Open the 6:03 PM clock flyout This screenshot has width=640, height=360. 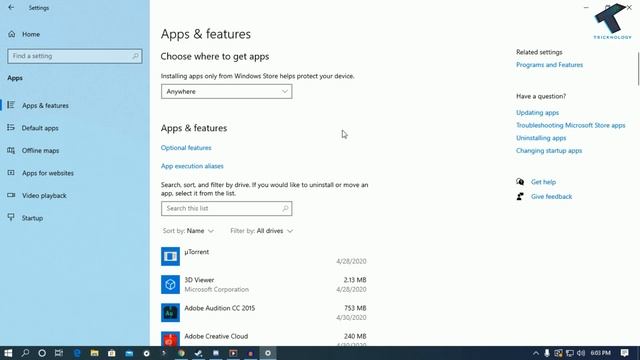tap(600, 353)
